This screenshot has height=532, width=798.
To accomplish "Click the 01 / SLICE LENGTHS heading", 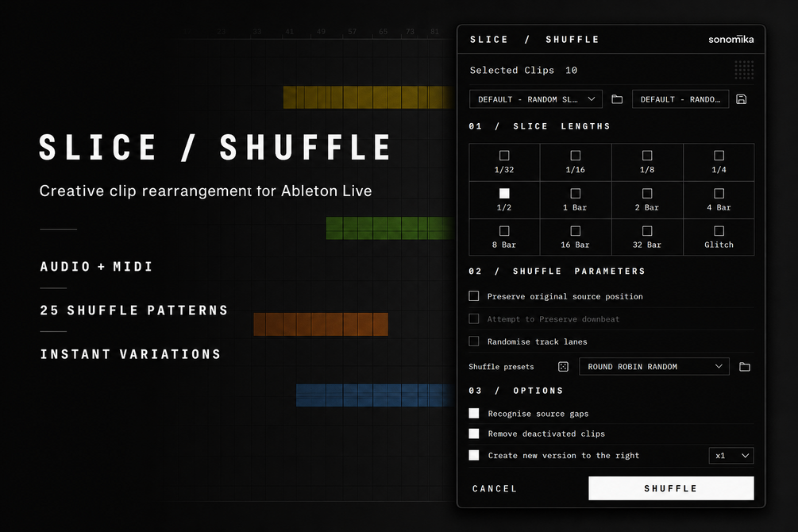I will (x=539, y=126).
